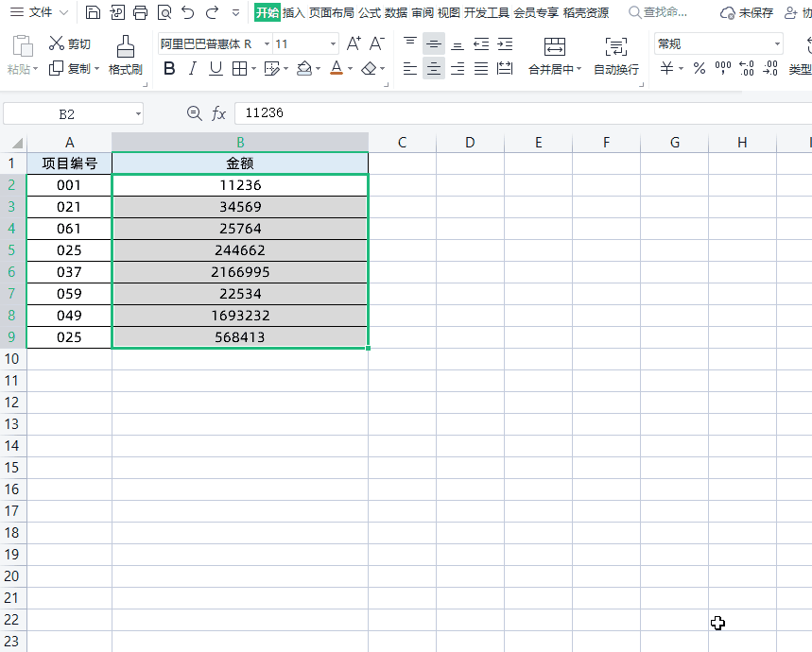Increase indent icon
812x652 pixels.
tap(505, 44)
